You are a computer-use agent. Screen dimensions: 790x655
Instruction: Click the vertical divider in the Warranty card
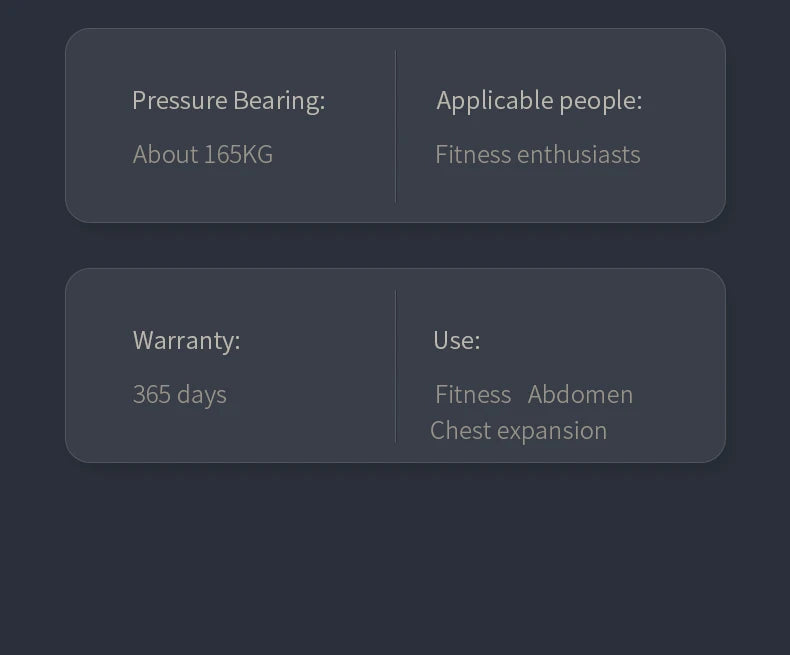coord(396,366)
